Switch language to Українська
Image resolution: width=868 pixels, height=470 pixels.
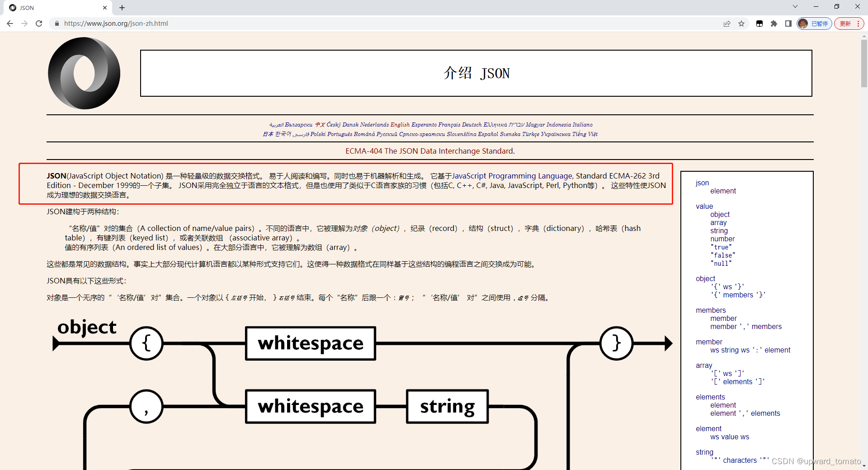556,134
